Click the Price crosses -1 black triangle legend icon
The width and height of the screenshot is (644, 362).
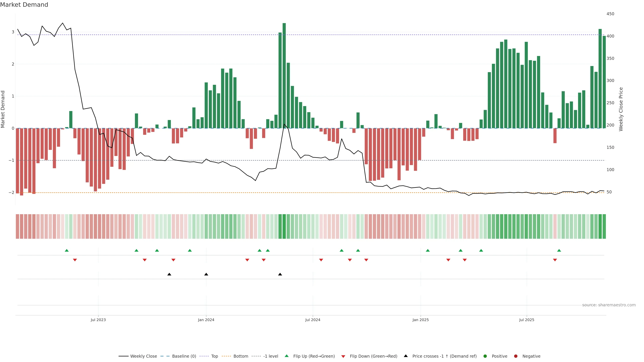tap(406, 356)
